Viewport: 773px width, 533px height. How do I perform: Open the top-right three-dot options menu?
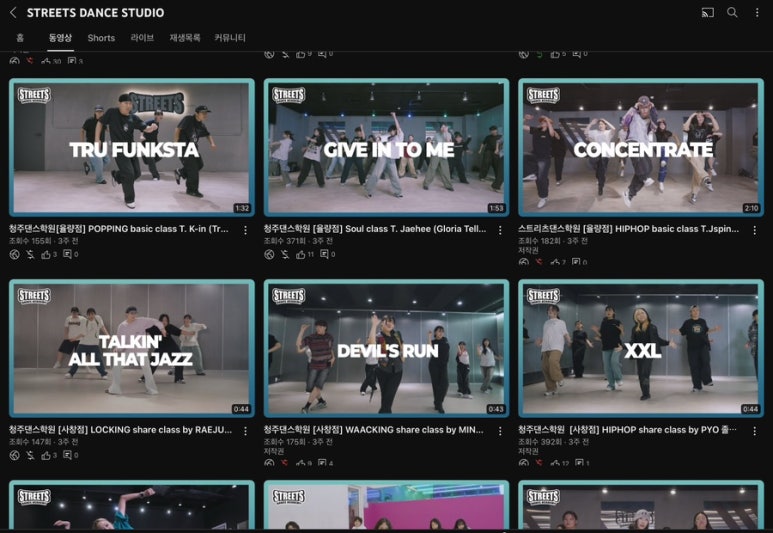pos(757,13)
